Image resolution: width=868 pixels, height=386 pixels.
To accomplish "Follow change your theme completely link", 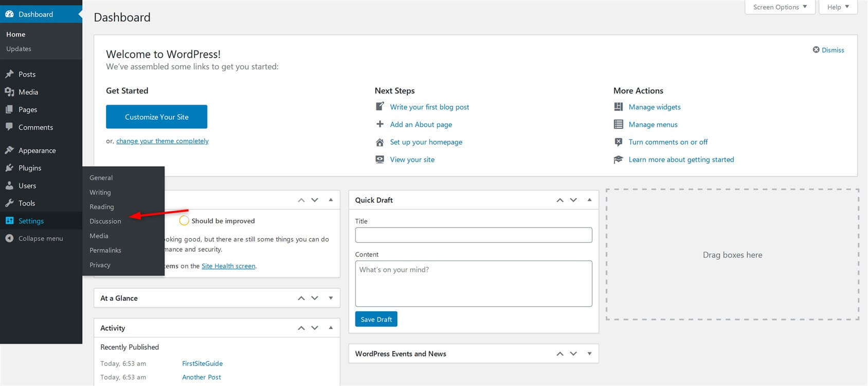I will click(x=162, y=141).
